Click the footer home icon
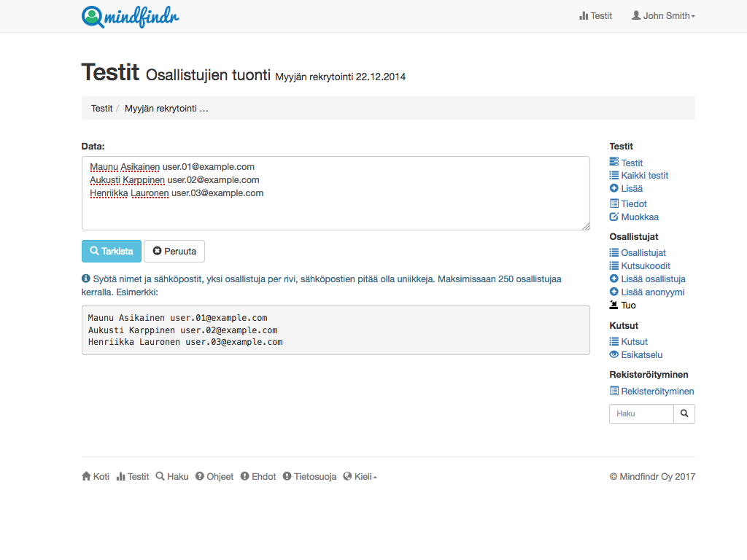The height and width of the screenshot is (560, 747). pyautogui.click(x=86, y=476)
